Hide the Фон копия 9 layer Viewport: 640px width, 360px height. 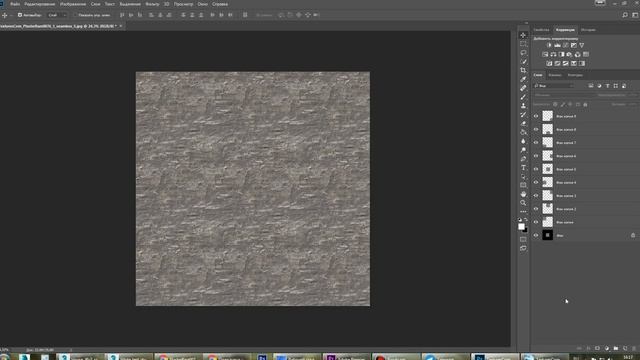(x=536, y=116)
